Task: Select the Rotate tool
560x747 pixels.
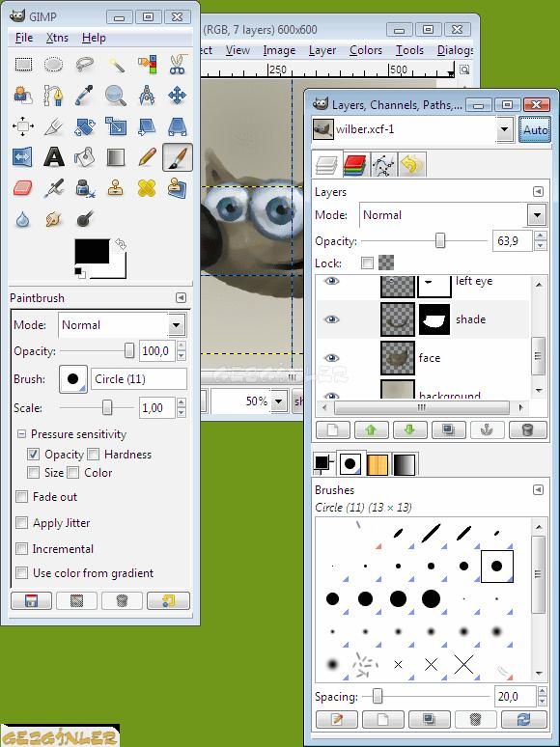Action: click(x=84, y=126)
